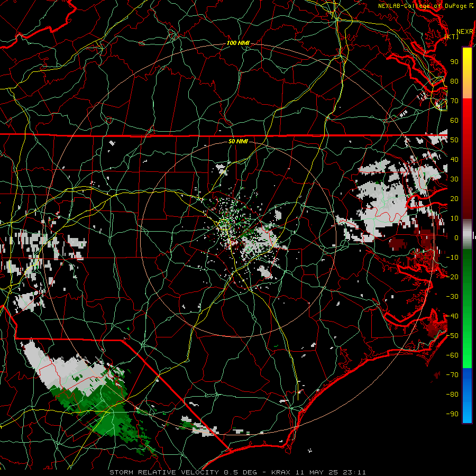Click the 0.5 DEG elevation text

240,472
